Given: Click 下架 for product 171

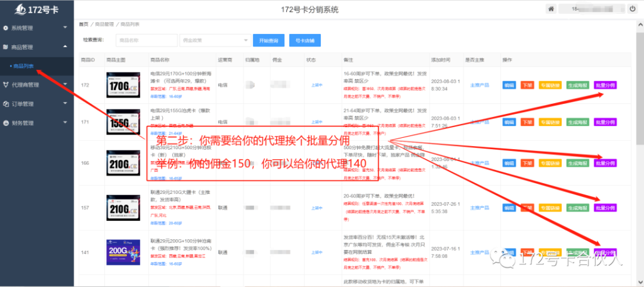Looking at the screenshot, I should pyautogui.click(x=528, y=122).
